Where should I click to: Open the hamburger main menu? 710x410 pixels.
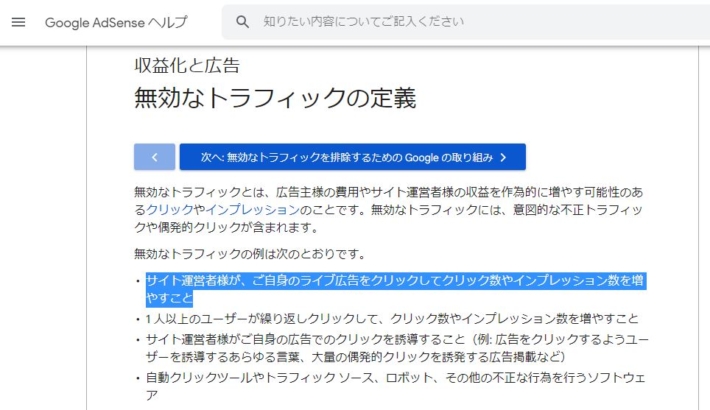[18, 22]
